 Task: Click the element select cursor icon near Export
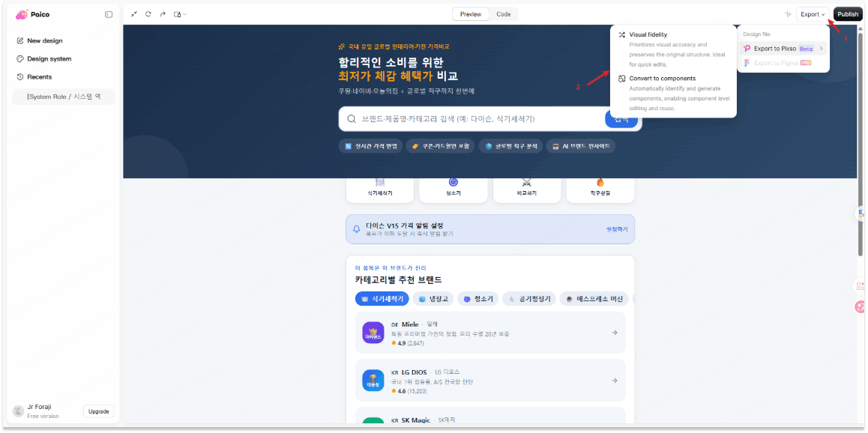[787, 13]
